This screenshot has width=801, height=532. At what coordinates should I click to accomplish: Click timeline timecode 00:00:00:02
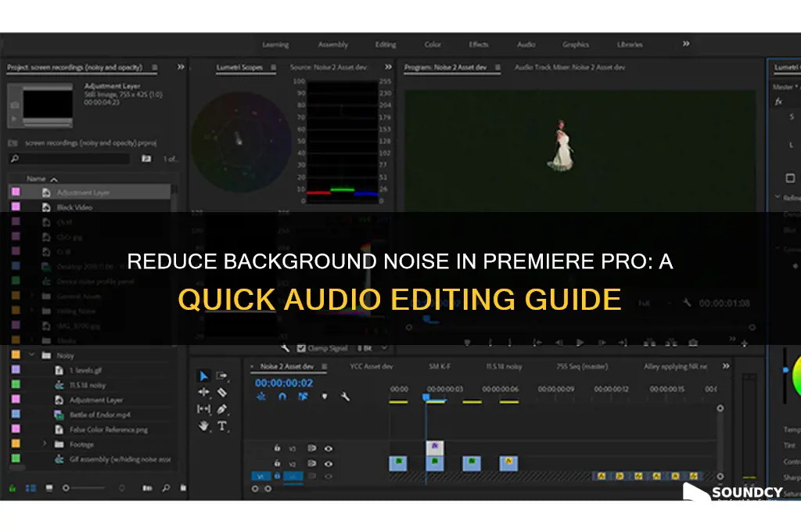coord(284,383)
